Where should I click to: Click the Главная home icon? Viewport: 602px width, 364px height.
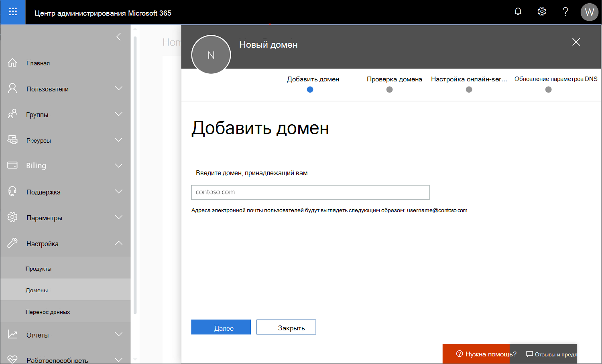coord(12,63)
